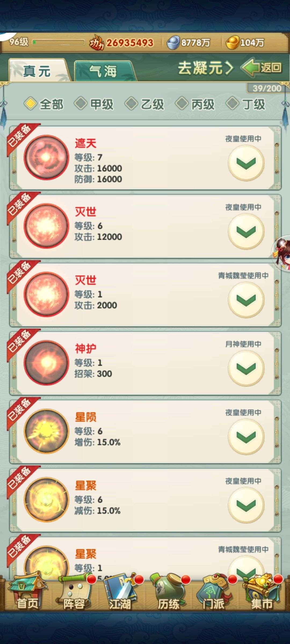Select the 丁级 filter option
This screenshot has width=290, height=644.
246,104
